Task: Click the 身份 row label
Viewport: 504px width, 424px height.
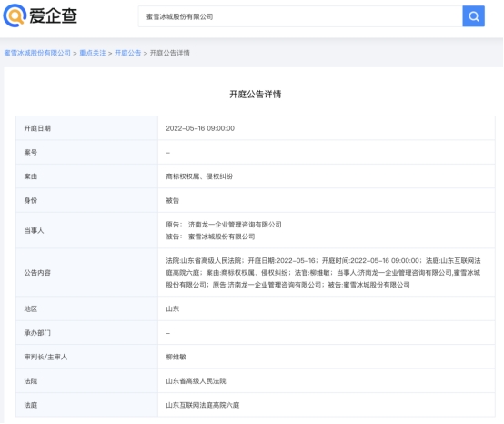Action: pyautogui.click(x=31, y=200)
